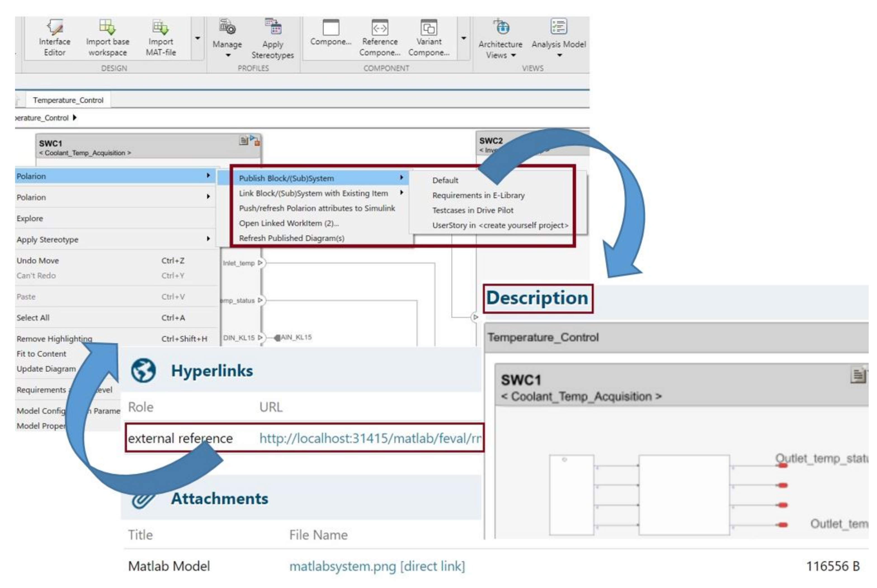Click Refresh Published Diagram(s)
877x588 pixels.
tap(291, 238)
